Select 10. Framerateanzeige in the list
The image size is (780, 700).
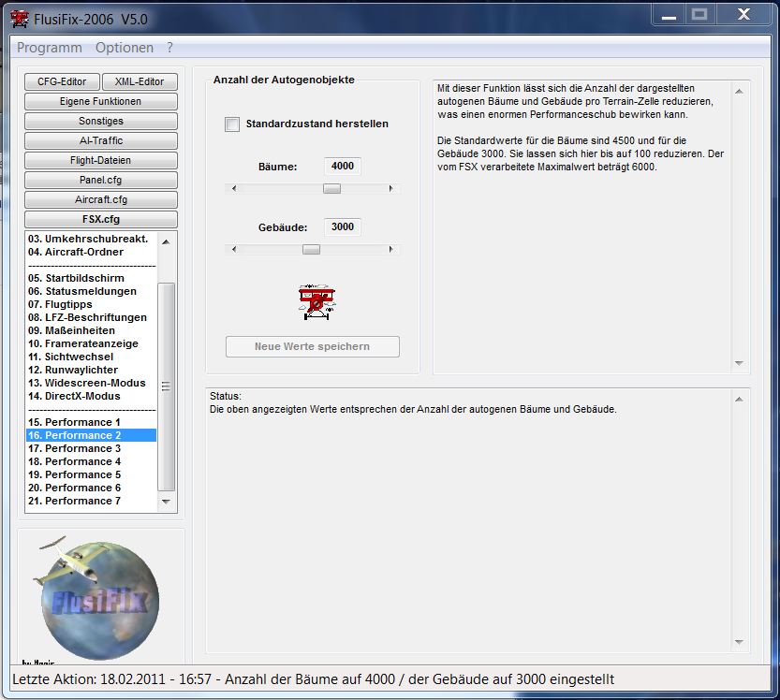(91, 343)
